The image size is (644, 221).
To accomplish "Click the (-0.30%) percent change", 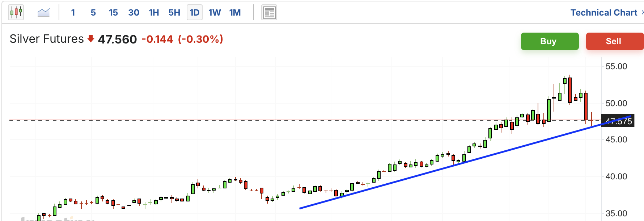I will 200,39.
